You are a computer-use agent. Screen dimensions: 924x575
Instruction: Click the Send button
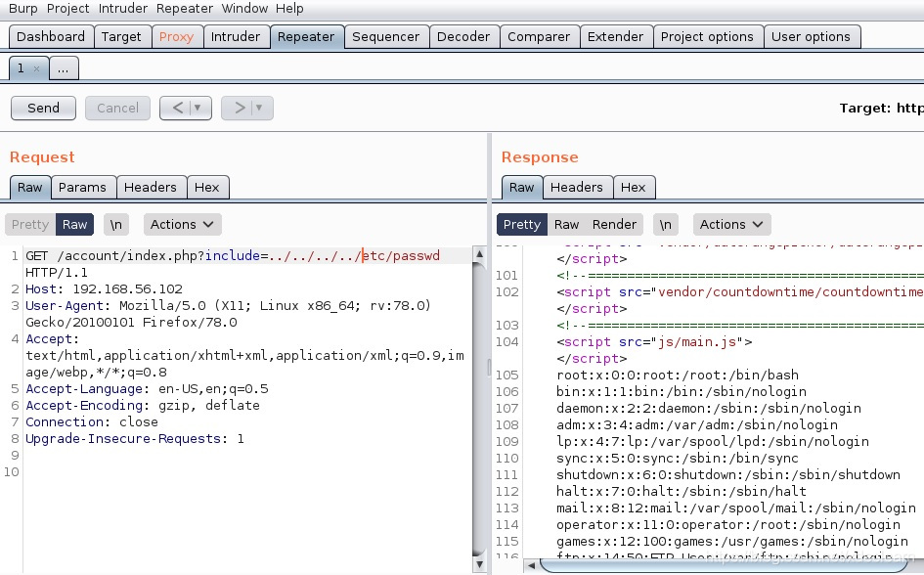tap(43, 108)
